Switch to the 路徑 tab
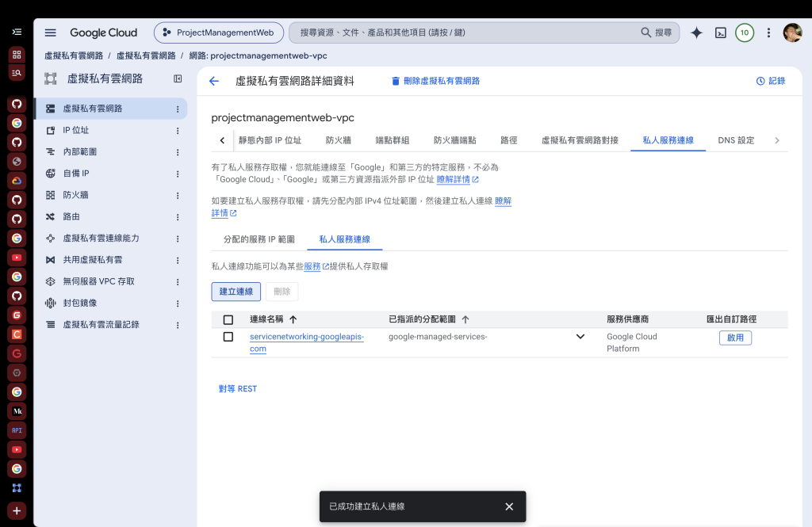Screen dimensions: 812x527 click(x=508, y=140)
